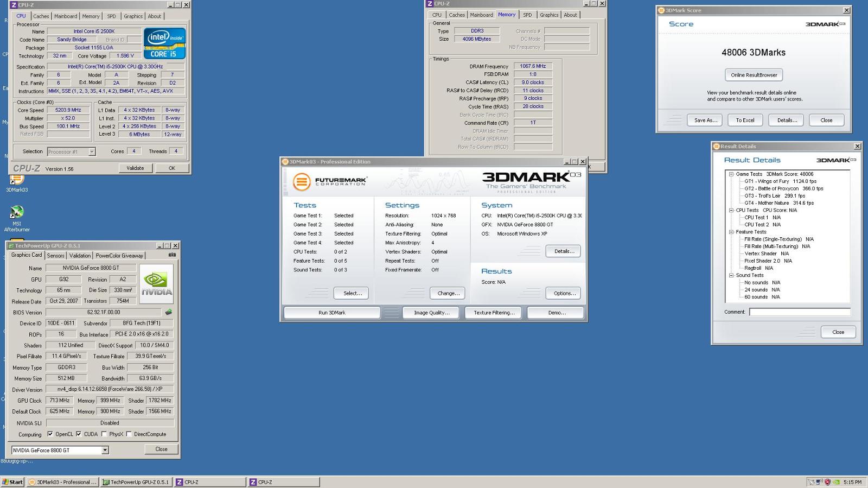Open the red security shield tray icon
The width and height of the screenshot is (868, 488).
tap(828, 481)
